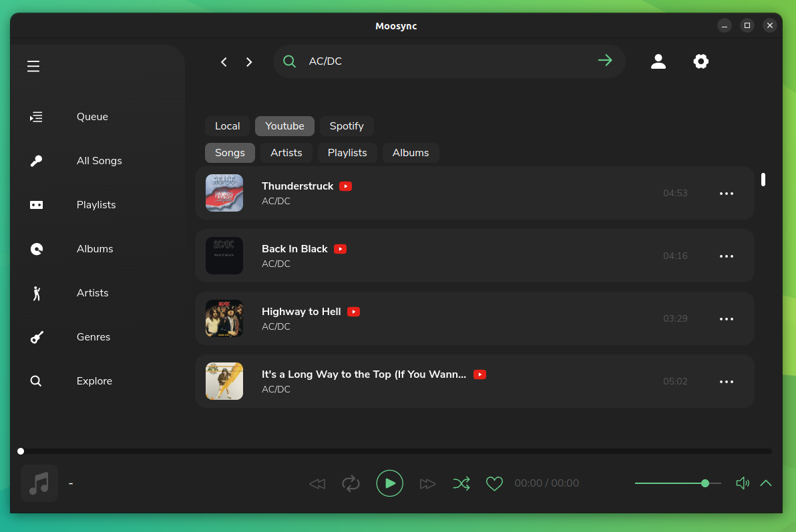Select All Songs in the sidebar
This screenshot has height=532, width=796.
[x=99, y=160]
